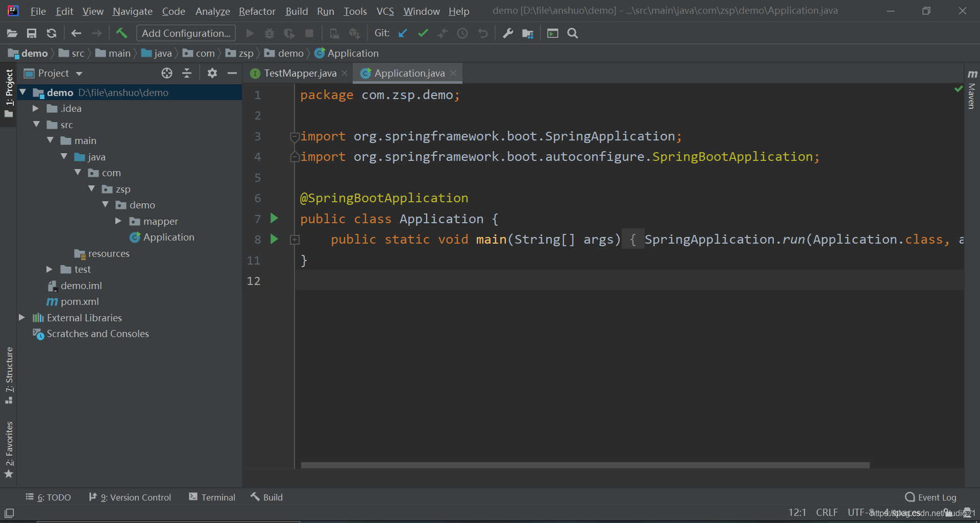Toggle the Version Control tool window
This screenshot has width=980, height=523.
[x=130, y=497]
